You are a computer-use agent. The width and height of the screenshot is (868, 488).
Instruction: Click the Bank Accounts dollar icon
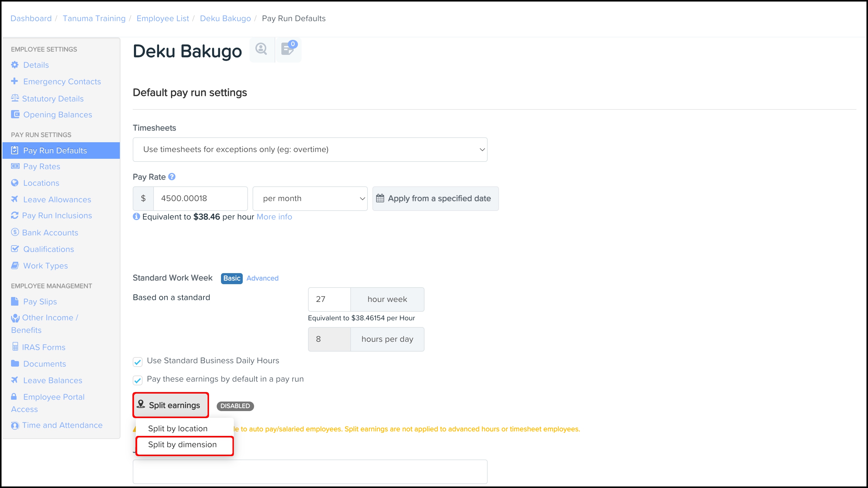pyautogui.click(x=15, y=232)
